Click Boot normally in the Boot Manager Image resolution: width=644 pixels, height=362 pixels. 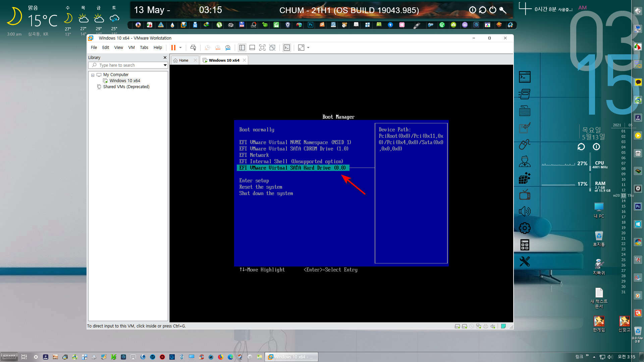coord(257,130)
